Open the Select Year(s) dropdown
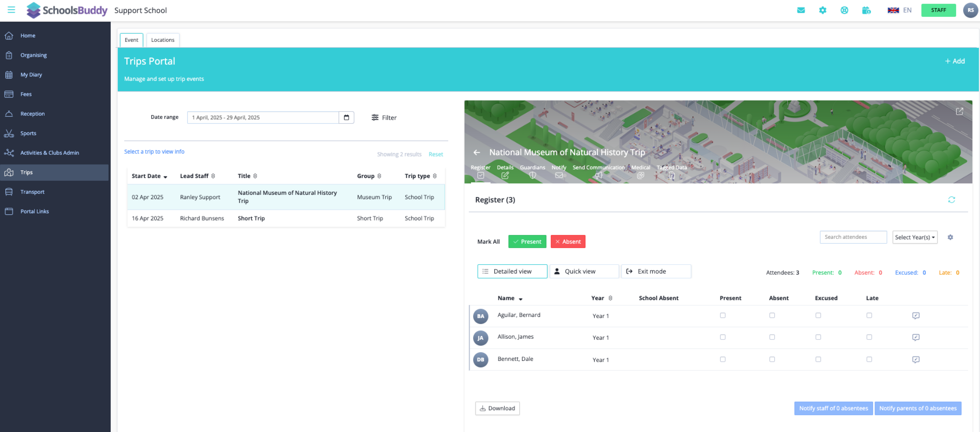This screenshot has width=980, height=432. [x=915, y=237]
